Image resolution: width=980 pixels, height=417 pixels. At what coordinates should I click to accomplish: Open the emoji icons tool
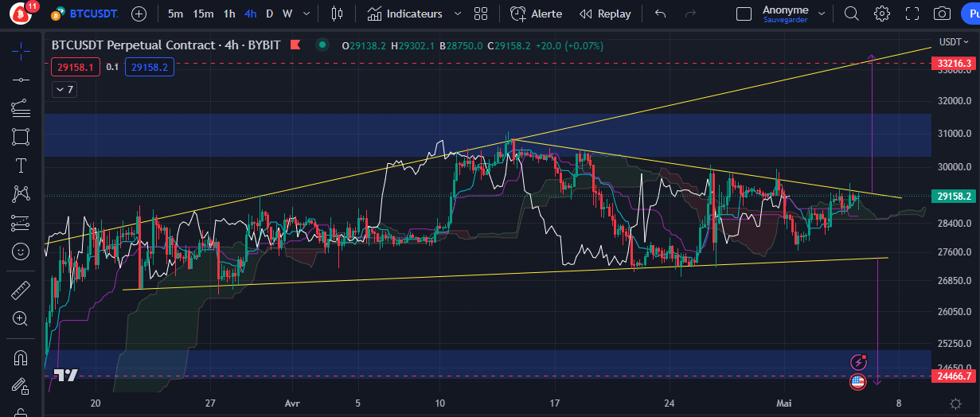[21, 251]
